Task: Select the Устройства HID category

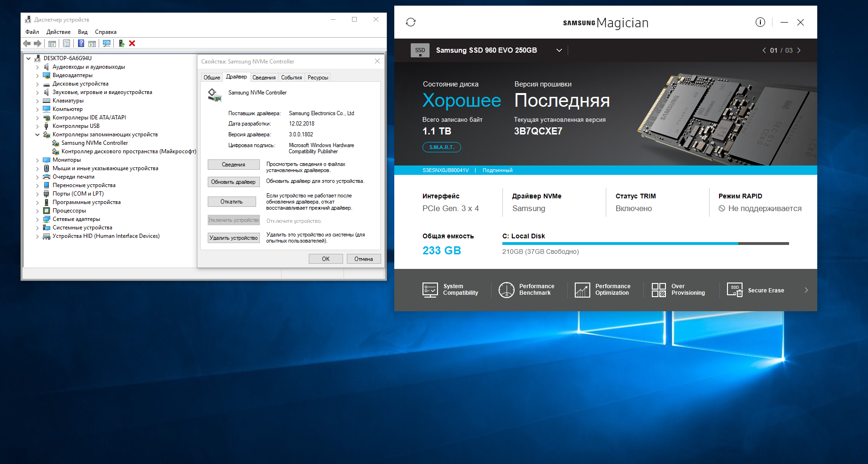Action: pos(106,236)
